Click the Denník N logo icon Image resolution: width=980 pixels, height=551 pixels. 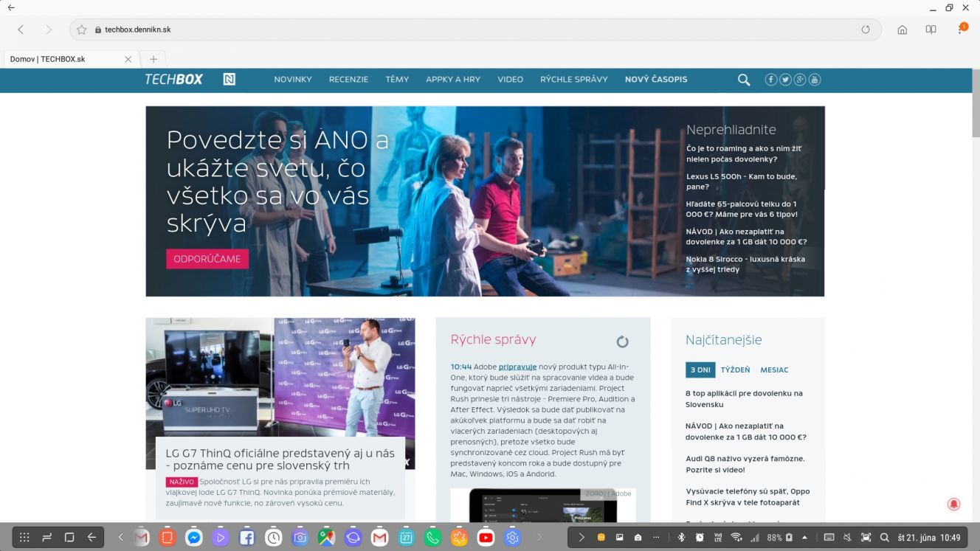click(230, 79)
